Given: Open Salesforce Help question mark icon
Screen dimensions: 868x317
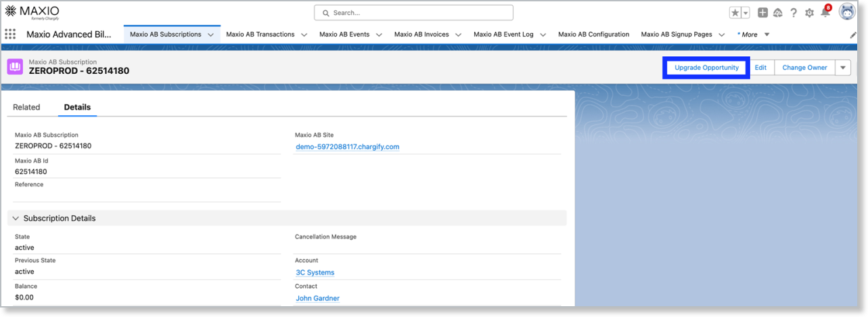Looking at the screenshot, I should click(x=794, y=13).
